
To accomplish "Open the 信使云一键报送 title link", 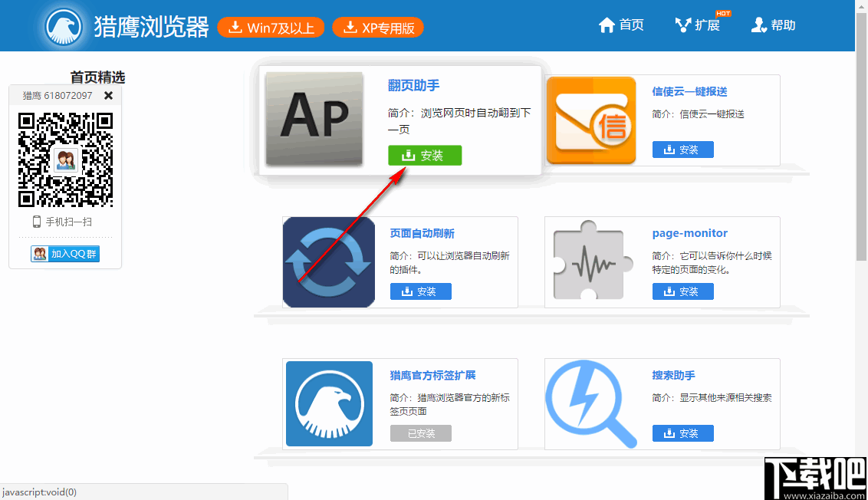I will pos(689,91).
